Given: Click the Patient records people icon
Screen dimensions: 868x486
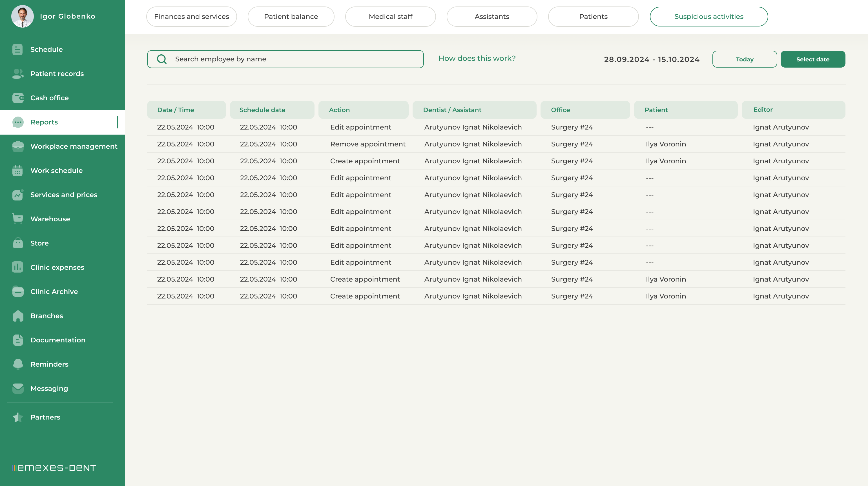Looking at the screenshot, I should point(17,74).
